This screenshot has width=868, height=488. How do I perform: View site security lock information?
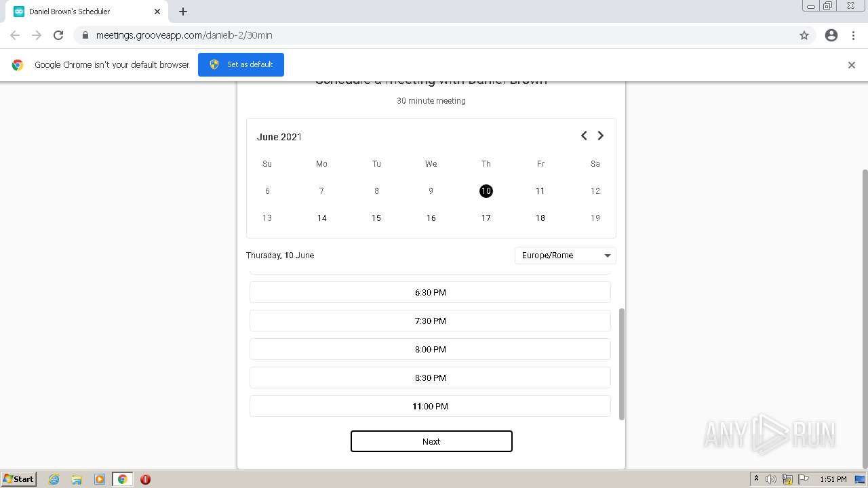(x=85, y=35)
